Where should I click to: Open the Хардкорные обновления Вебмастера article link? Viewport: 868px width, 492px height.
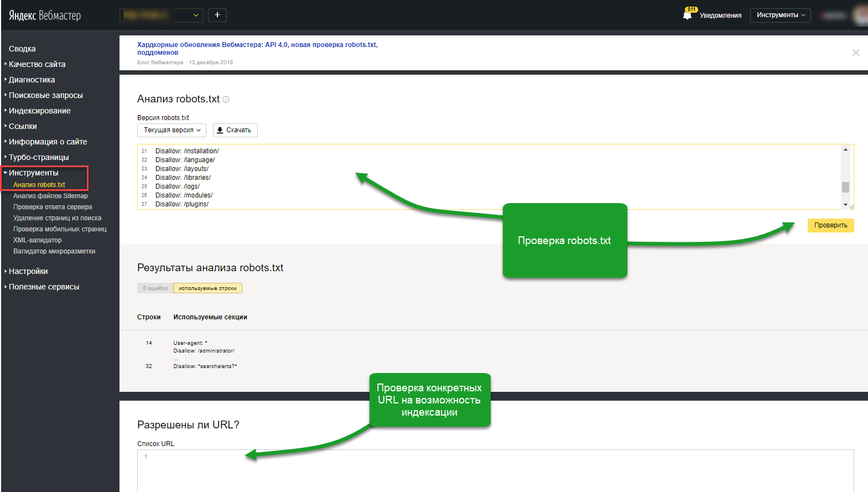coord(257,49)
